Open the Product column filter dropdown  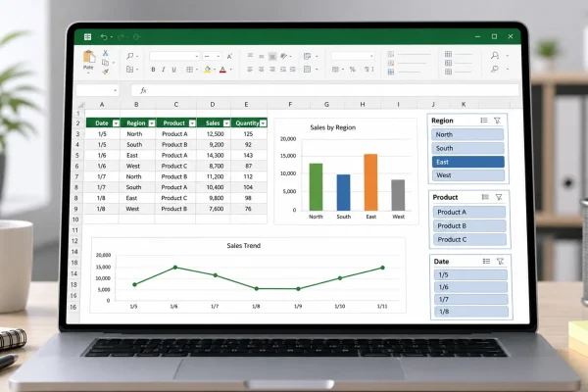[192, 123]
